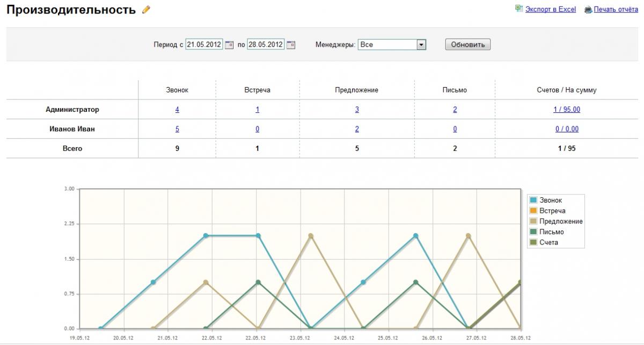
Task: Open Администратор's calls count link
Action: tap(177, 110)
